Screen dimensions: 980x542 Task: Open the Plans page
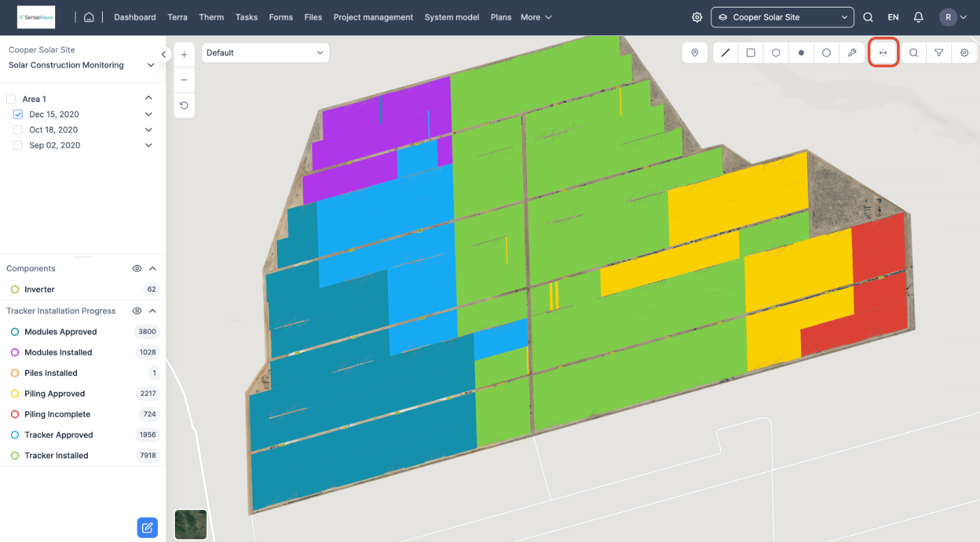[x=501, y=17]
